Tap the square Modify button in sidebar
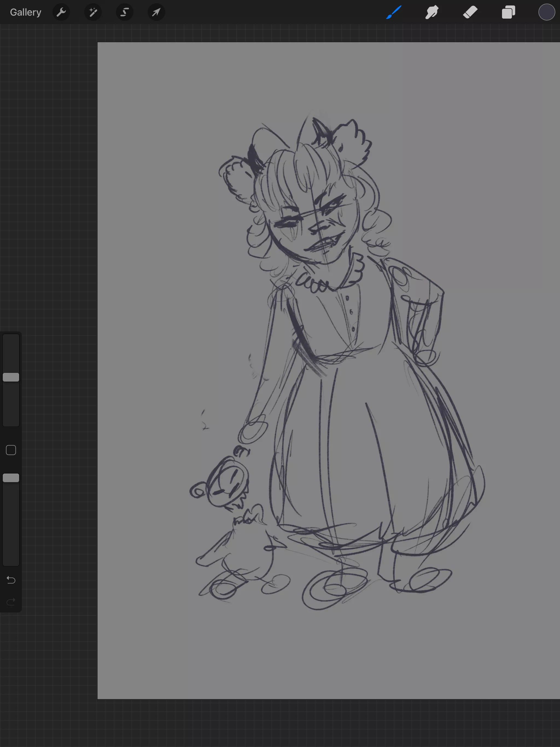The height and width of the screenshot is (747, 560). click(x=11, y=450)
